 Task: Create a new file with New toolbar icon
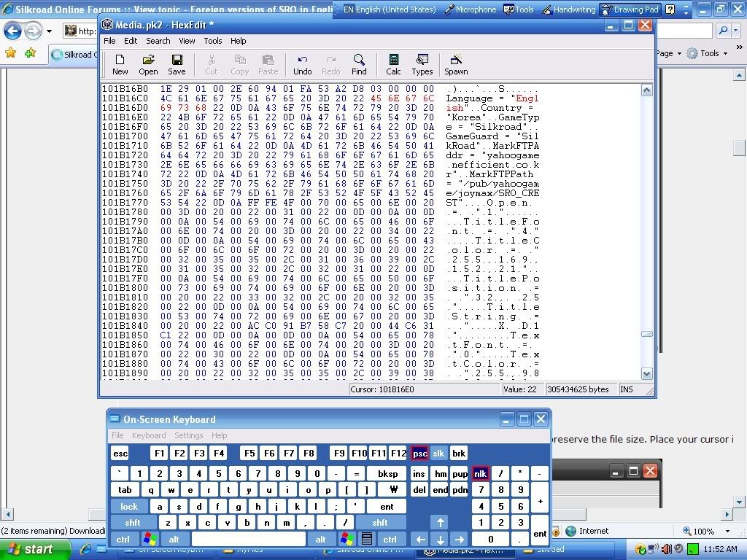click(x=120, y=65)
